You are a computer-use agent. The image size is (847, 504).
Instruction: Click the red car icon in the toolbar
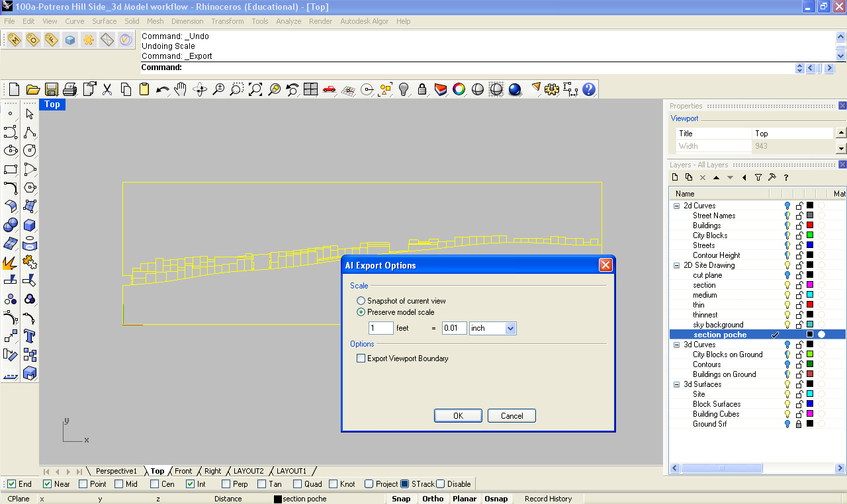[x=329, y=89]
